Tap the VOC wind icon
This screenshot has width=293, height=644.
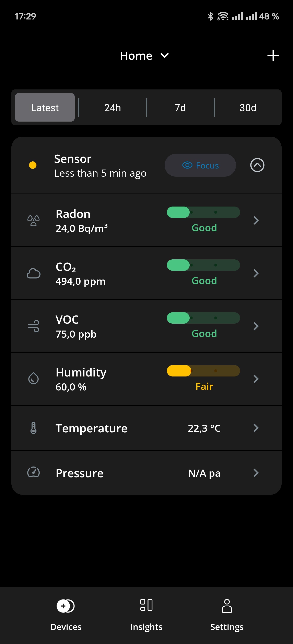(x=33, y=326)
